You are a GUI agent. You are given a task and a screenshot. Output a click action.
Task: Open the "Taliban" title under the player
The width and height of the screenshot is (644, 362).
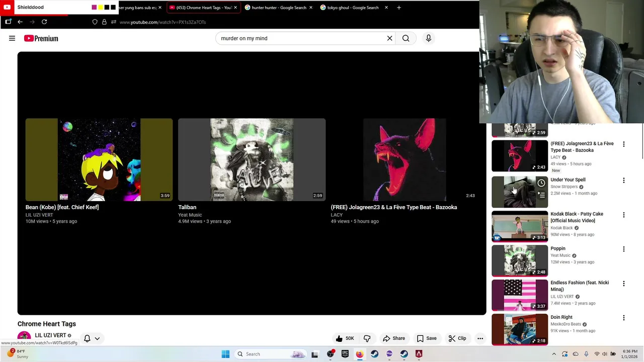coord(187,207)
